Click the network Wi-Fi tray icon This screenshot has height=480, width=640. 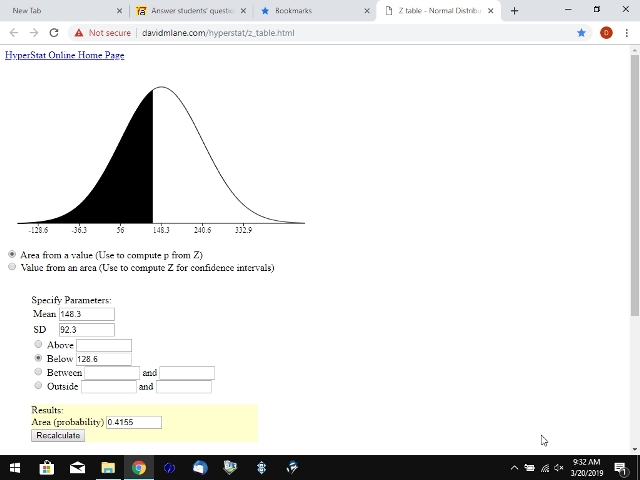tap(545, 468)
